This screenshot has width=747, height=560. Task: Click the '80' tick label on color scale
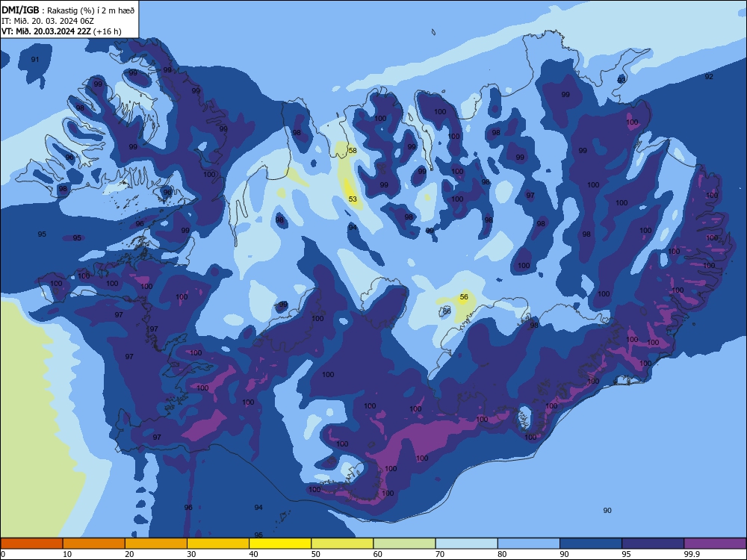tap(502, 554)
